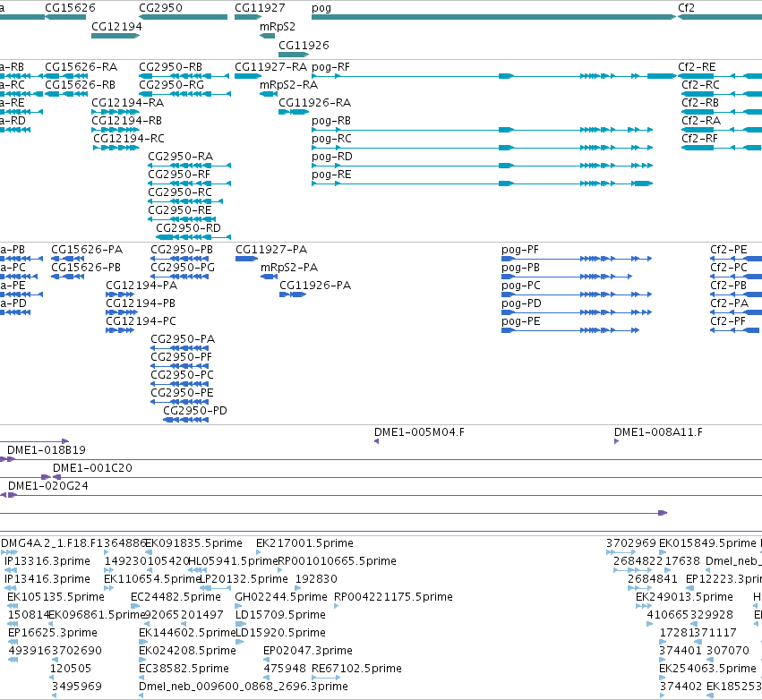Click protein CG2950-PB
Image resolution: width=762 pixels, height=700 pixels.
(x=180, y=259)
